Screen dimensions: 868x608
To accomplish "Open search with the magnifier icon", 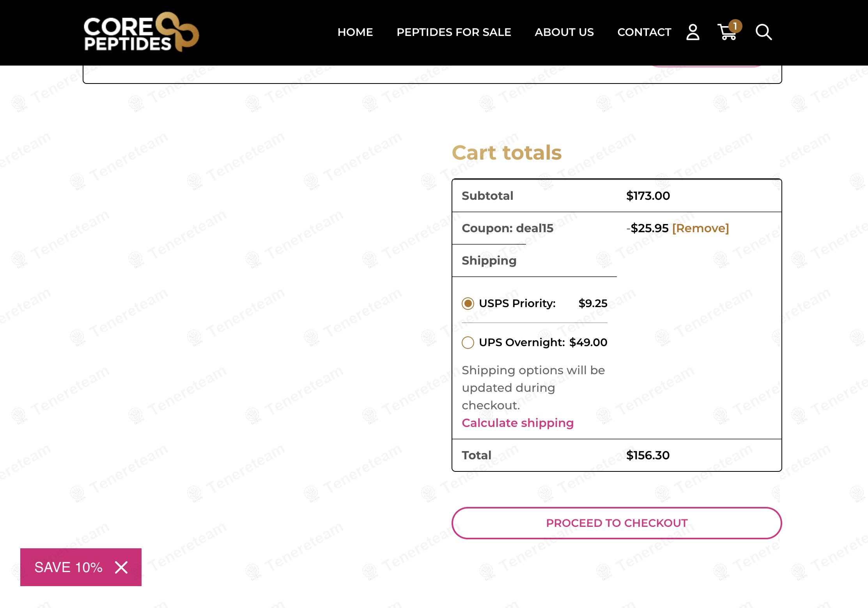I will 763,32.
